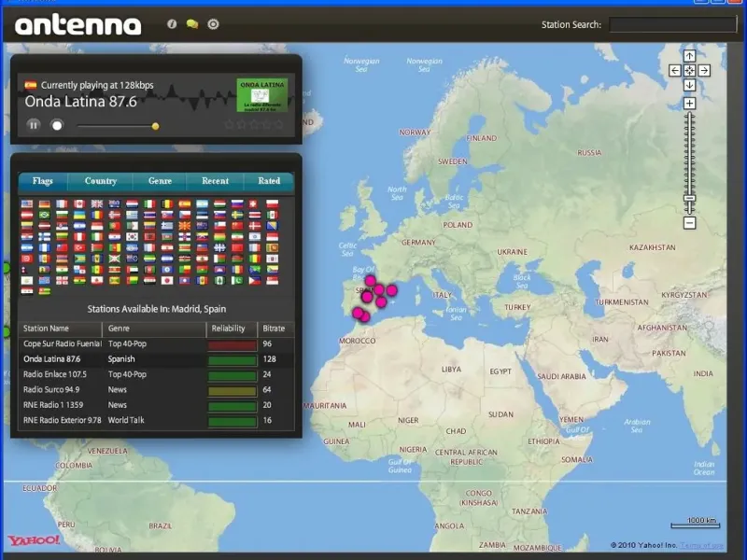Screen dimensions: 747x560
Task: Pause the Onda Latina 87.6 stream
Action: 34,125
